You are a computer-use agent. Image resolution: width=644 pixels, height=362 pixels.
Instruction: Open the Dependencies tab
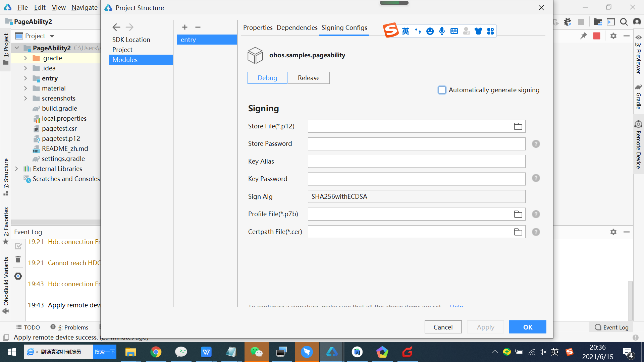[x=297, y=27]
